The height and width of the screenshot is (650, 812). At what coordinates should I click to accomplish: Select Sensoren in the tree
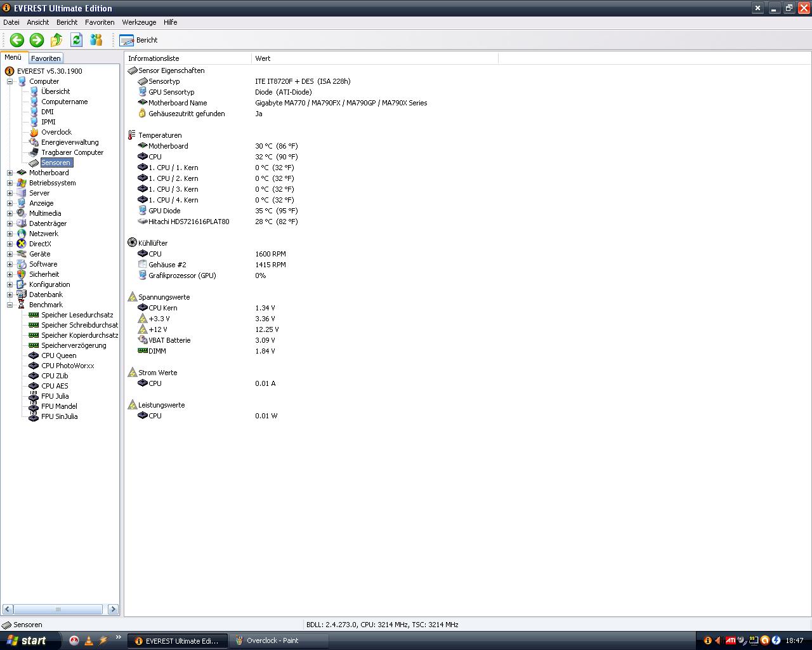pyautogui.click(x=56, y=162)
